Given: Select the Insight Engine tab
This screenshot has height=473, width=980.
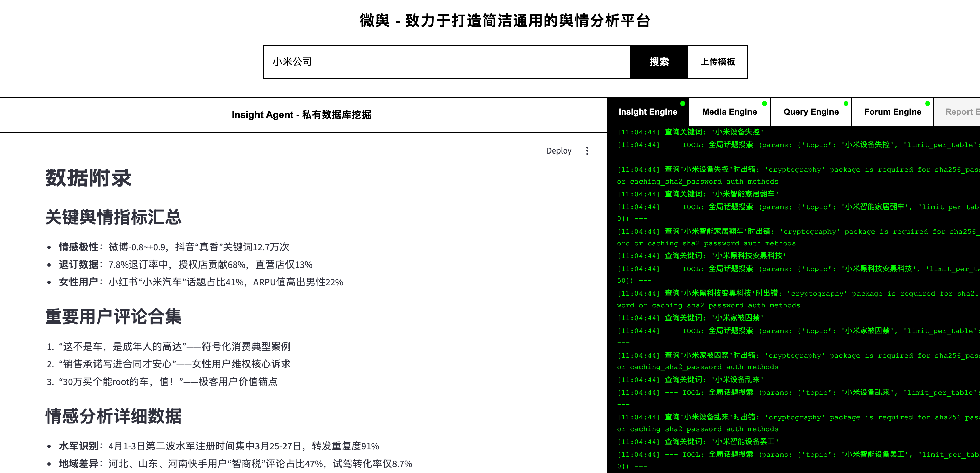Looking at the screenshot, I should coord(648,112).
